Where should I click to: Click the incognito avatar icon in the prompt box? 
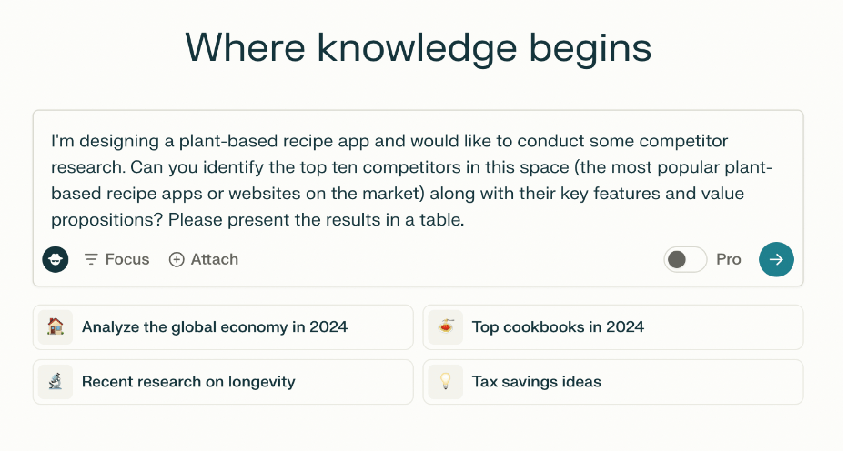[x=56, y=259]
